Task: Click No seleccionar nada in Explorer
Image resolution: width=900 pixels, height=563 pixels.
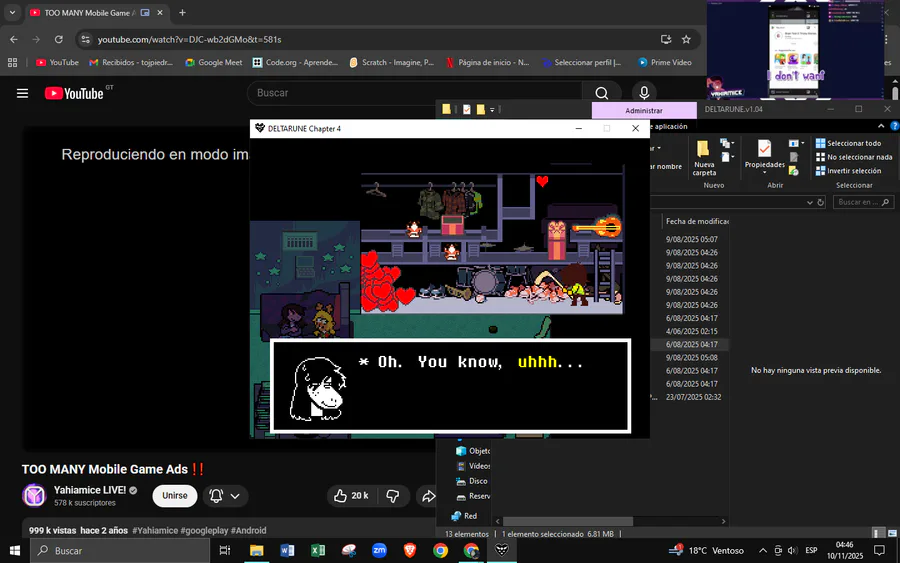Action: coord(854,157)
